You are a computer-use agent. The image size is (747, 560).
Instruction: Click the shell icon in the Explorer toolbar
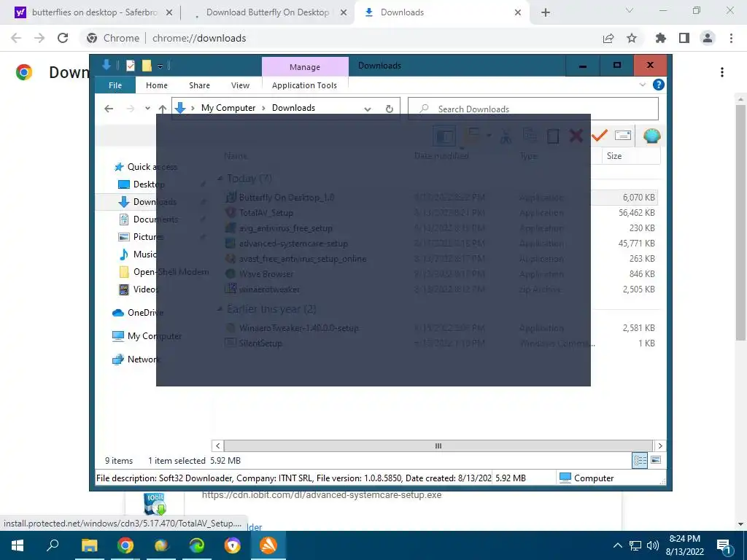[651, 136]
